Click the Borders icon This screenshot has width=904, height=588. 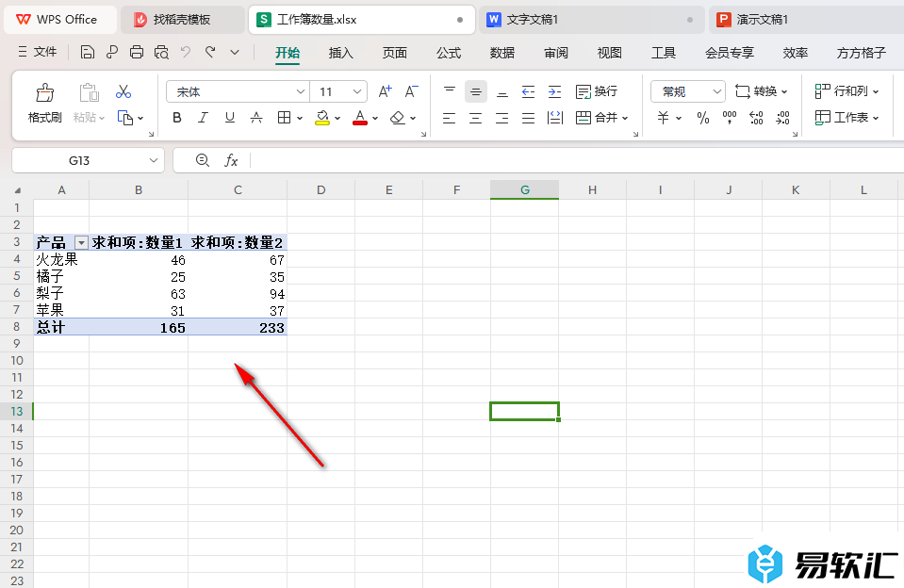(284, 118)
